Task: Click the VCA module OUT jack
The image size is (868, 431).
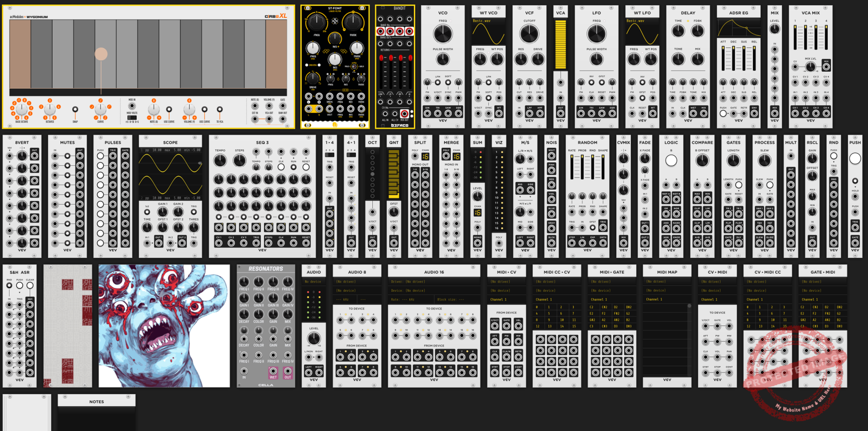Action: (560, 113)
